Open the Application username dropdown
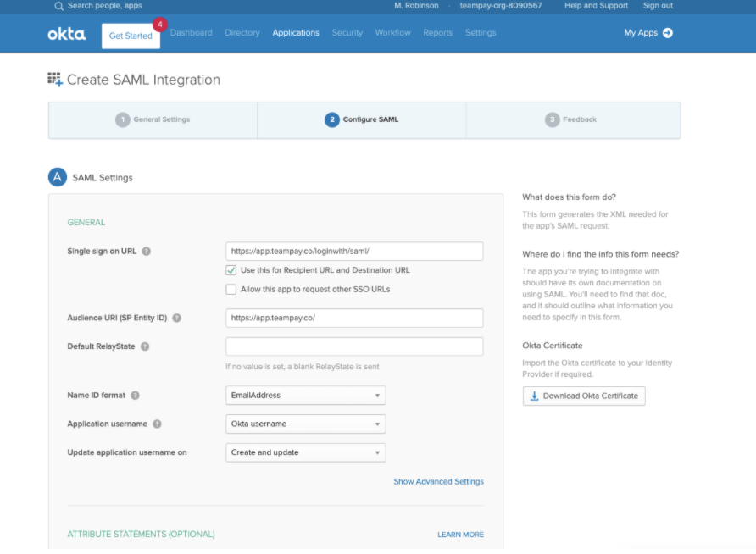This screenshot has width=756, height=554. pyautogui.click(x=306, y=424)
